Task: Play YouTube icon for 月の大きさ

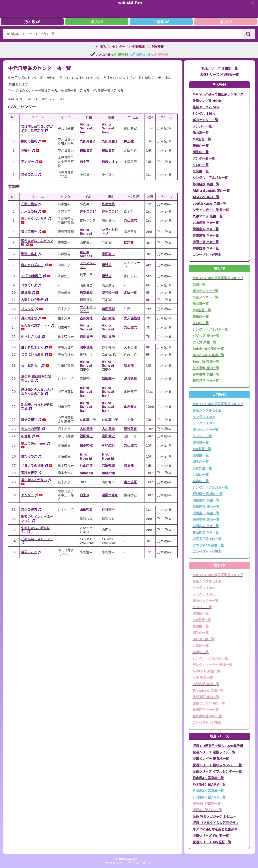Action: click(x=44, y=318)
